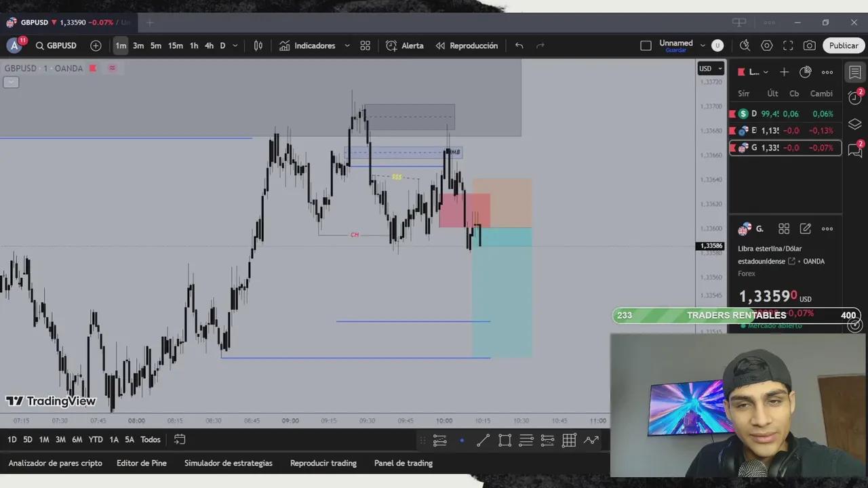868x488 pixels.
Task: Select the 5m timeframe
Action: pos(156,45)
